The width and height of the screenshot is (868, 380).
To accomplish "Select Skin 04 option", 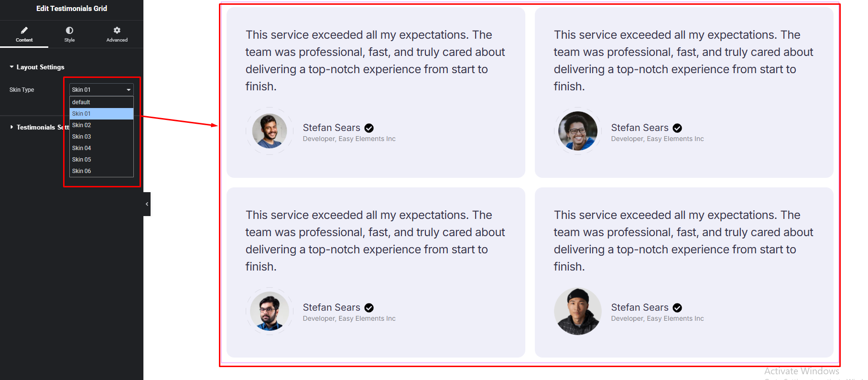I will coord(101,148).
